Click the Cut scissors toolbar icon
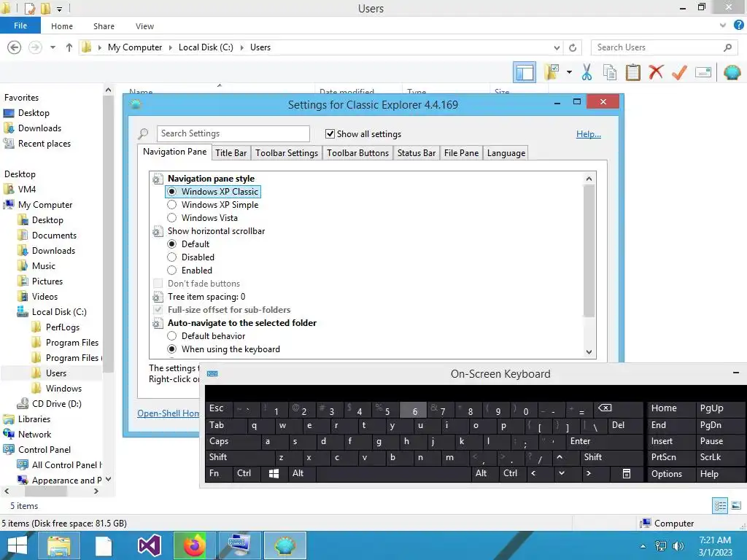Screen dimensions: 747x560 587,72
